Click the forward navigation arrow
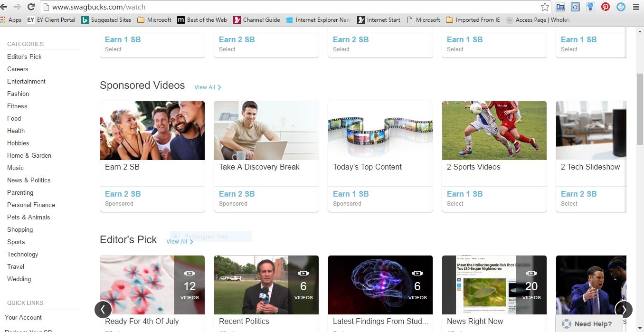Screen dimensions: 644x332 (18, 7)
